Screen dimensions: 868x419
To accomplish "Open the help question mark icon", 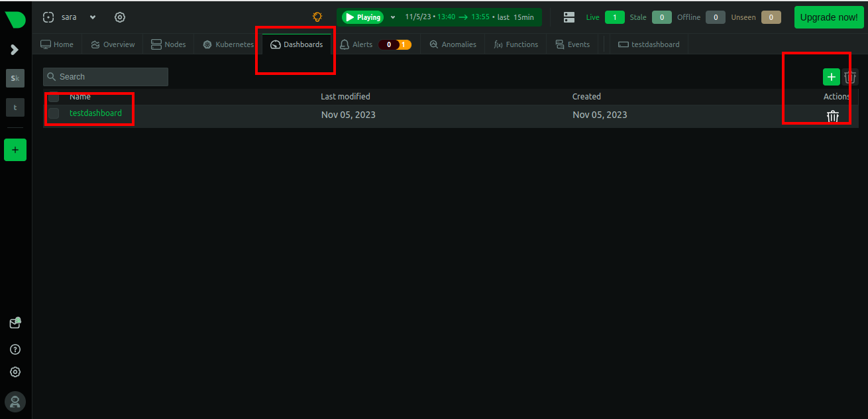I will [x=15, y=349].
